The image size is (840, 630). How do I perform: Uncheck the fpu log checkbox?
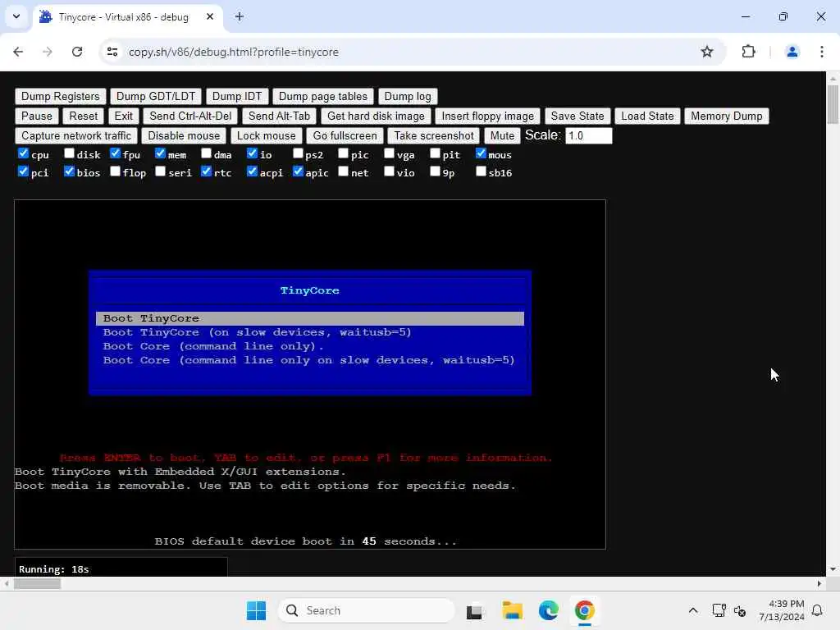115,153
